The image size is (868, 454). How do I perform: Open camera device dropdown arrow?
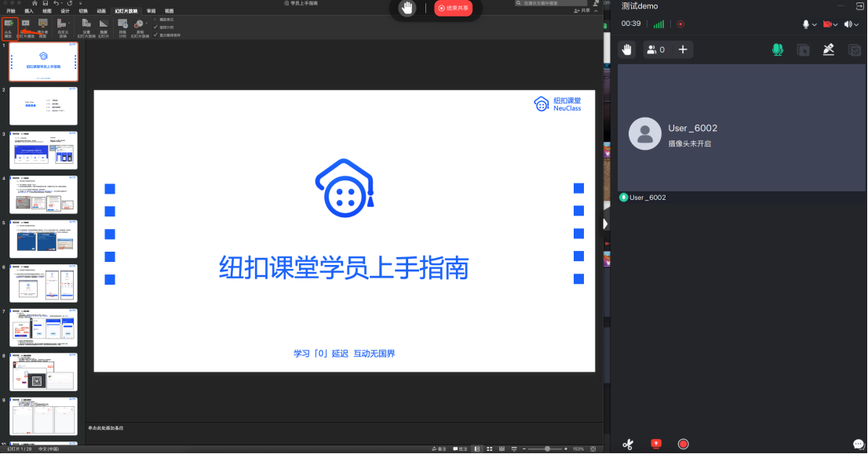tap(835, 24)
